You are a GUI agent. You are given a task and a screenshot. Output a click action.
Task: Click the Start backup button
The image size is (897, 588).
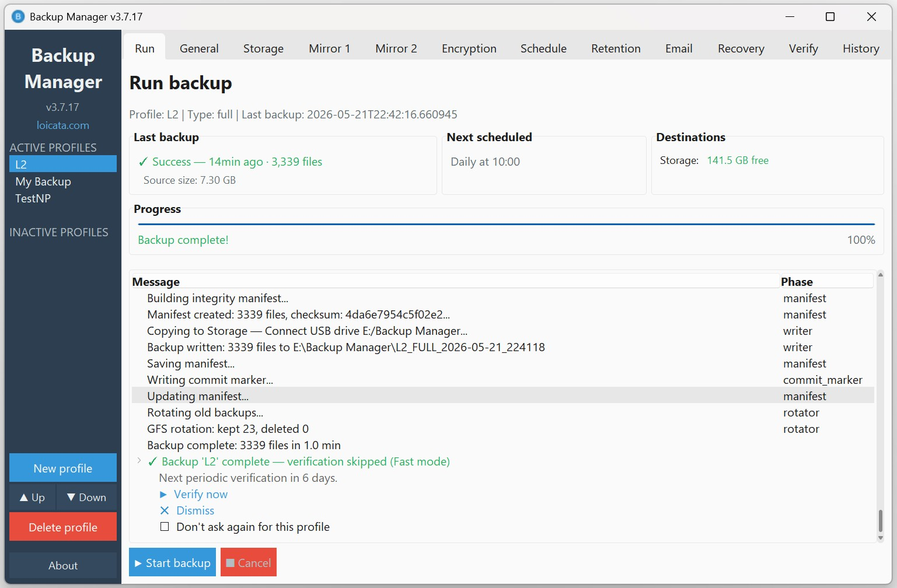[172, 562]
